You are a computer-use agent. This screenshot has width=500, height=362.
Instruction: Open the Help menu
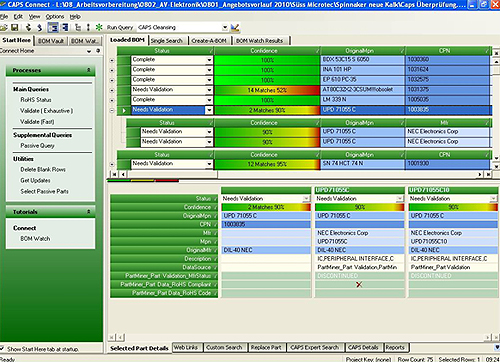pyautogui.click(x=75, y=17)
